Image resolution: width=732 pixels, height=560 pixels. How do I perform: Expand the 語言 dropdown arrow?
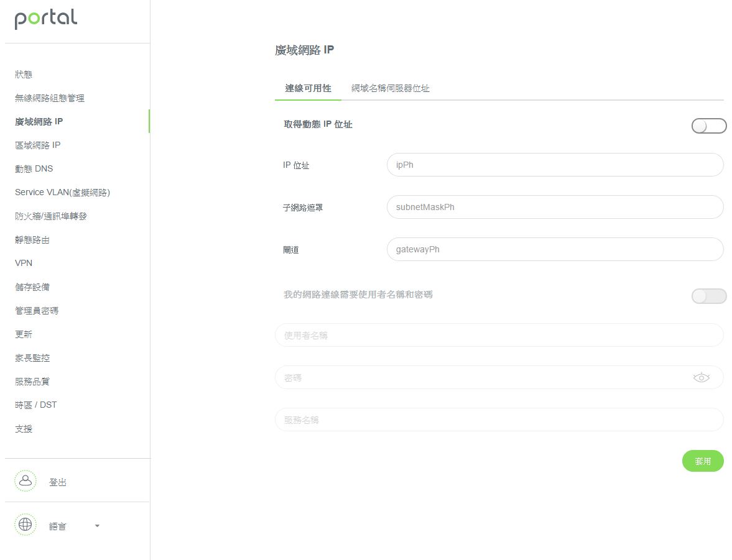coord(97,526)
